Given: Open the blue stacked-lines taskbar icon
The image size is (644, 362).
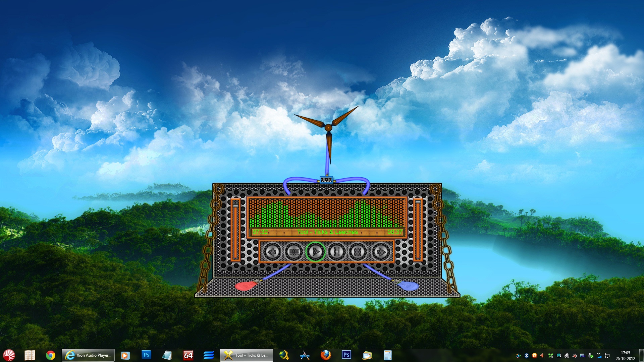Looking at the screenshot, I should click(x=209, y=355).
